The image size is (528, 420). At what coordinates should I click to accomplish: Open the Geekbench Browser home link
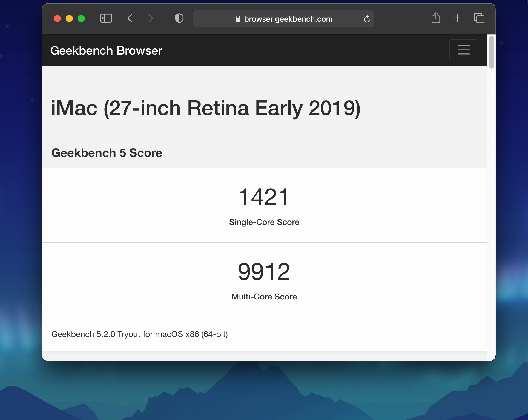(106, 51)
